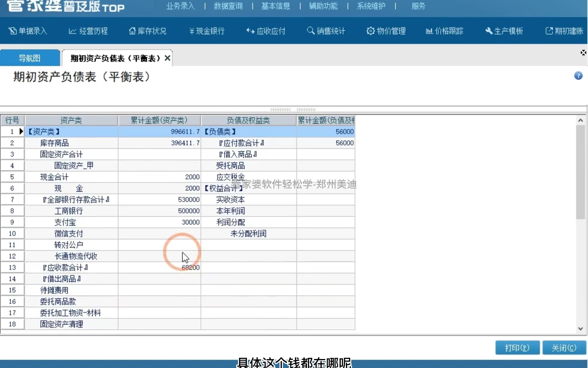Click the table vertical scrollbar thumb

tap(580, 172)
